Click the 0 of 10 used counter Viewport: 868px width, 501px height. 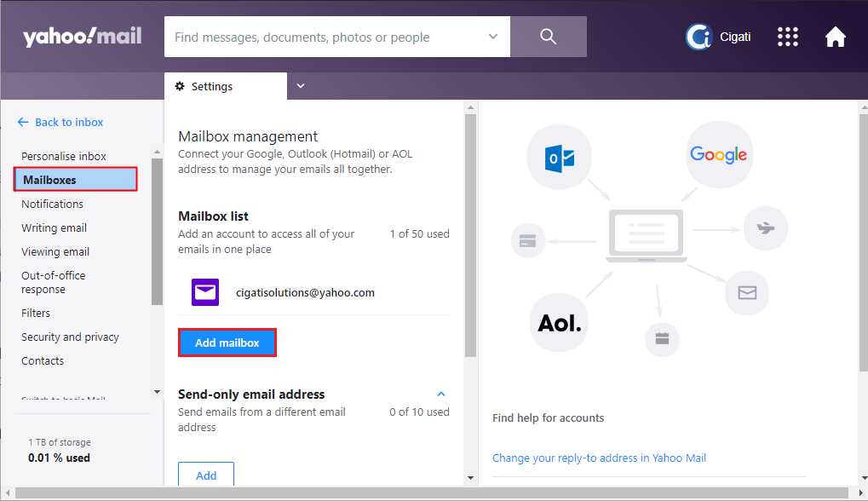[419, 412]
